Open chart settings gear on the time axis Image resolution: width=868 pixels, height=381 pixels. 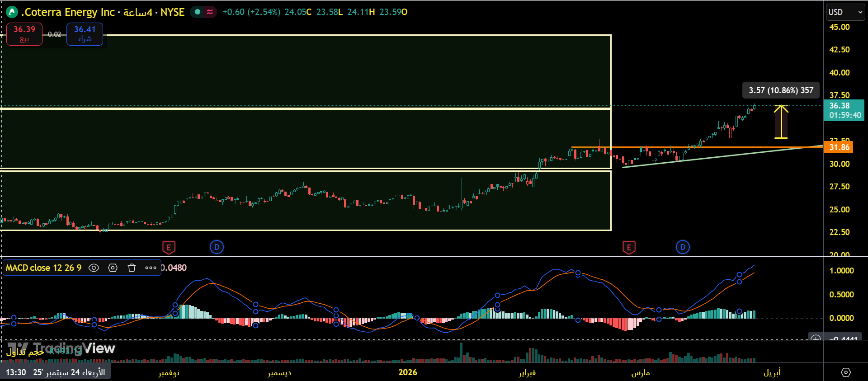846,372
